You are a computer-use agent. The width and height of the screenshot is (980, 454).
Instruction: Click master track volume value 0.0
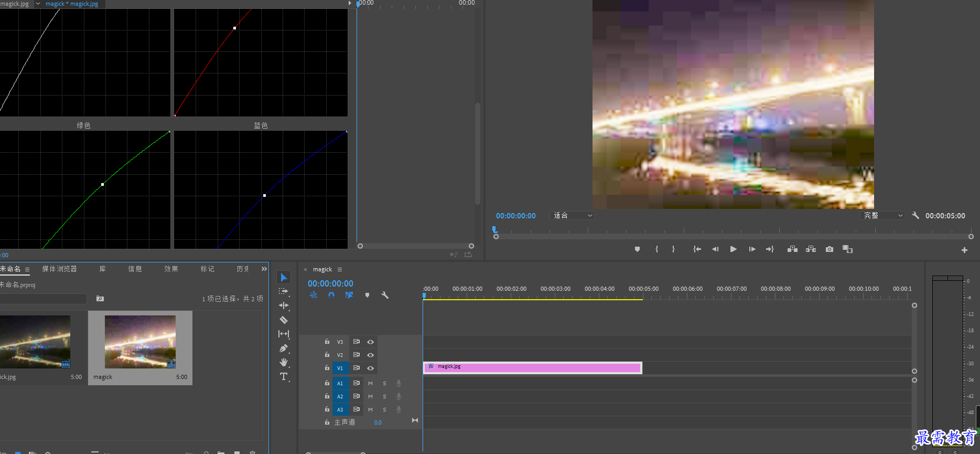click(378, 423)
